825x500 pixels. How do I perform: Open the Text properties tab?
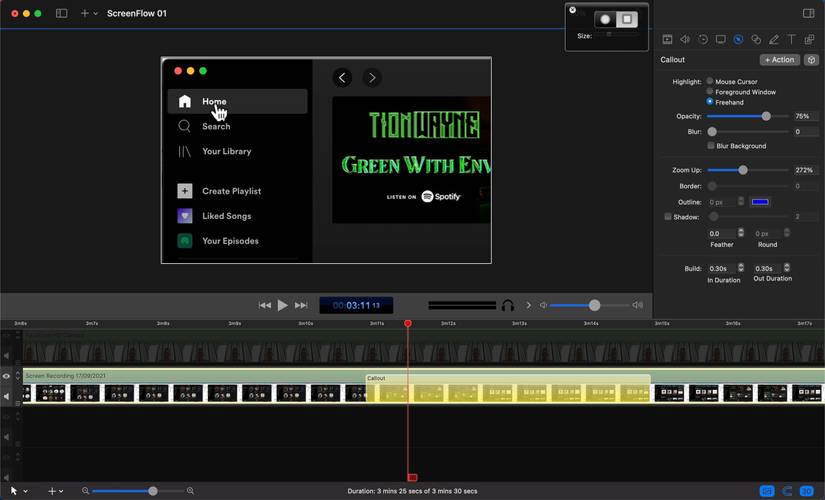(x=791, y=39)
